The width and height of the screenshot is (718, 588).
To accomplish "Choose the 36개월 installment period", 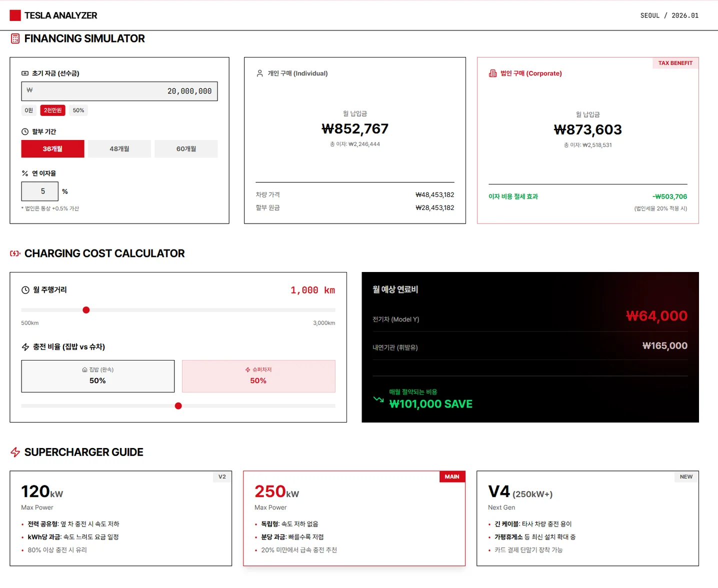I will click(x=52, y=149).
